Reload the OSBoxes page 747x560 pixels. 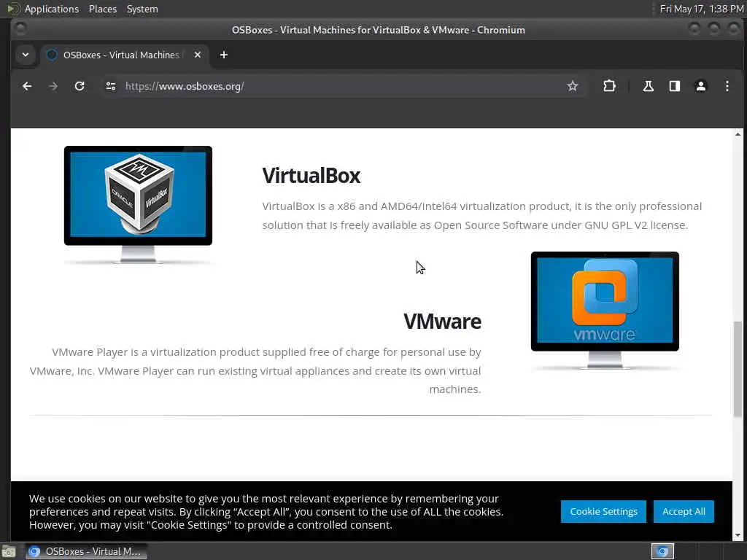(x=80, y=86)
